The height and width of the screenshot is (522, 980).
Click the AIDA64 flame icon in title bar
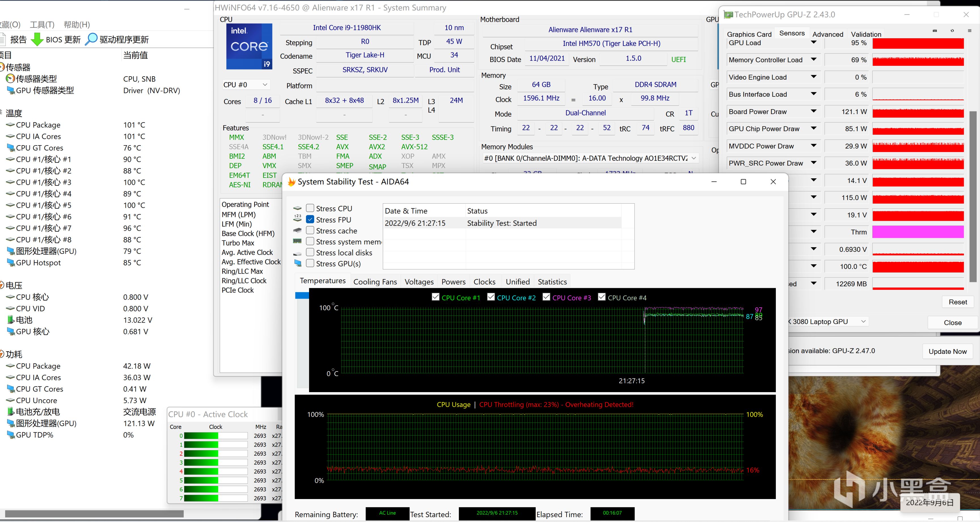coord(292,182)
